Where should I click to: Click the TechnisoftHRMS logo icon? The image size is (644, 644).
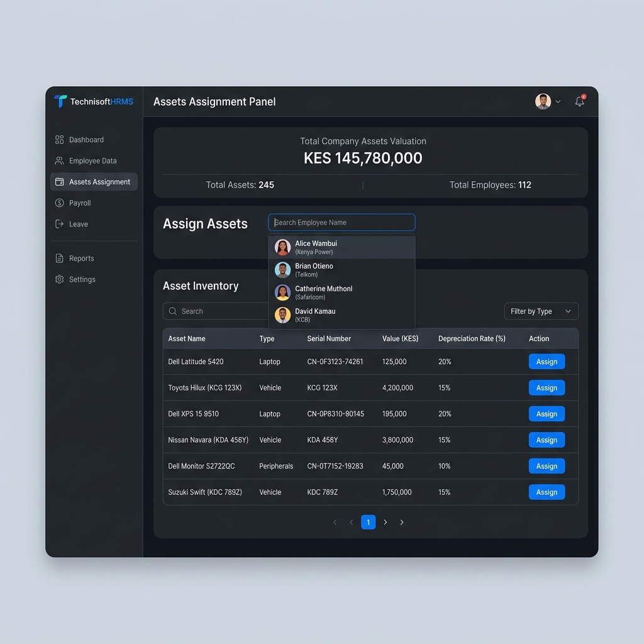click(x=60, y=101)
